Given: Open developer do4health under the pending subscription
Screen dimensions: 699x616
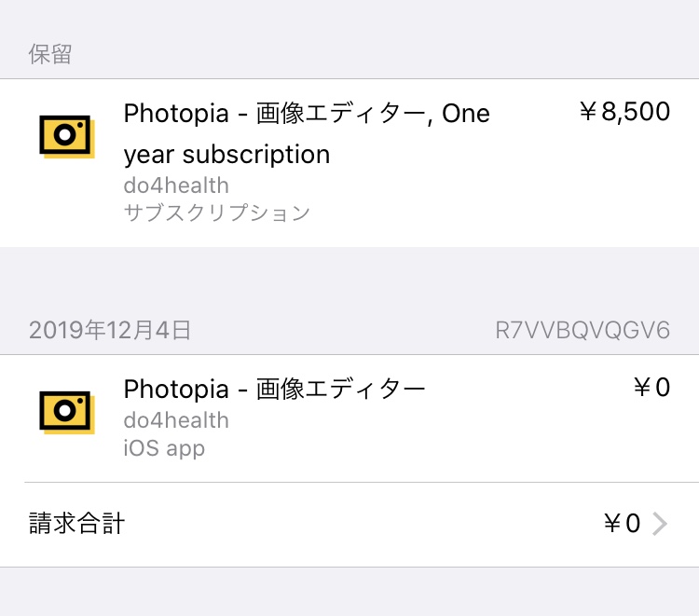Looking at the screenshot, I should pos(176,185).
